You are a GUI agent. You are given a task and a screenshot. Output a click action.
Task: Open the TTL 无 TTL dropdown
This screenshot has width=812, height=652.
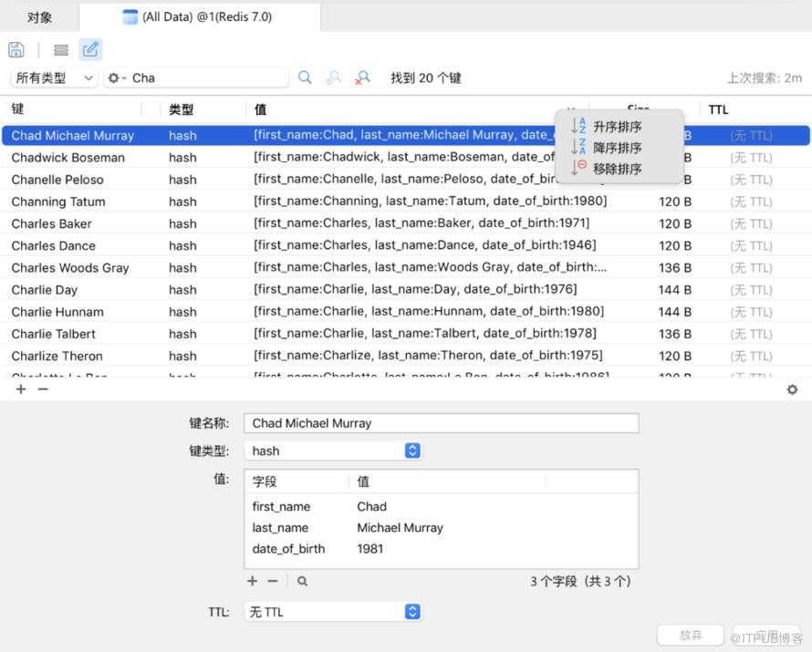(412, 612)
